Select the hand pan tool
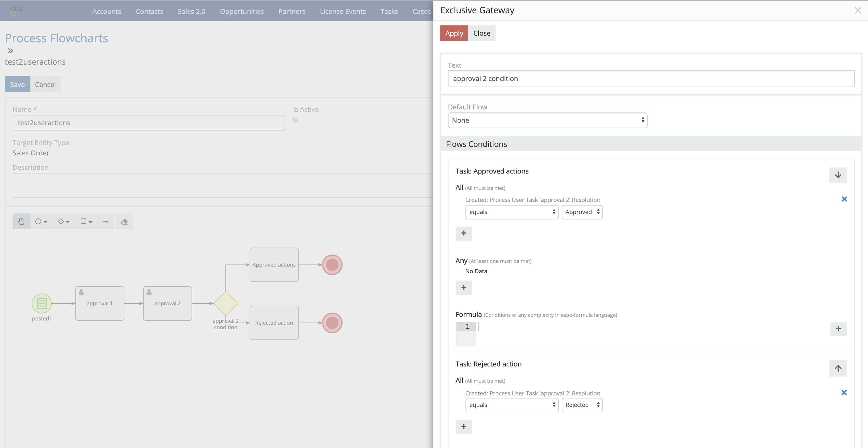This screenshot has height=448, width=868. click(21, 222)
